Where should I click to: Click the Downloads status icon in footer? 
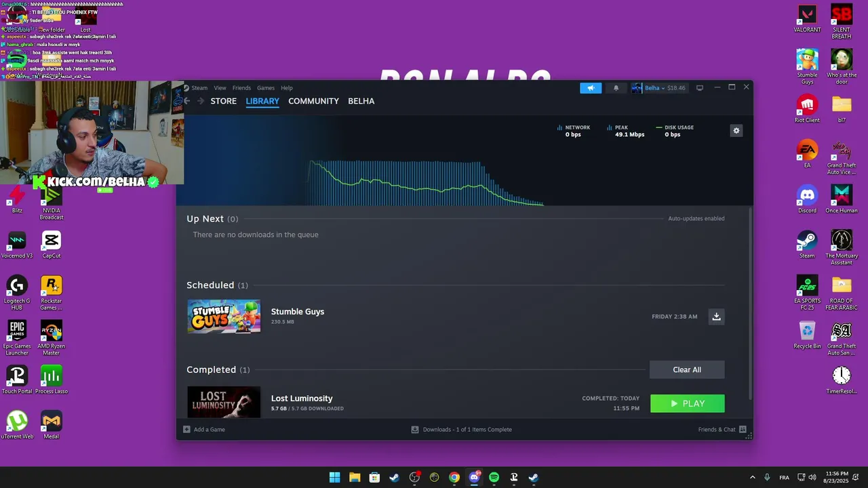[415, 429]
